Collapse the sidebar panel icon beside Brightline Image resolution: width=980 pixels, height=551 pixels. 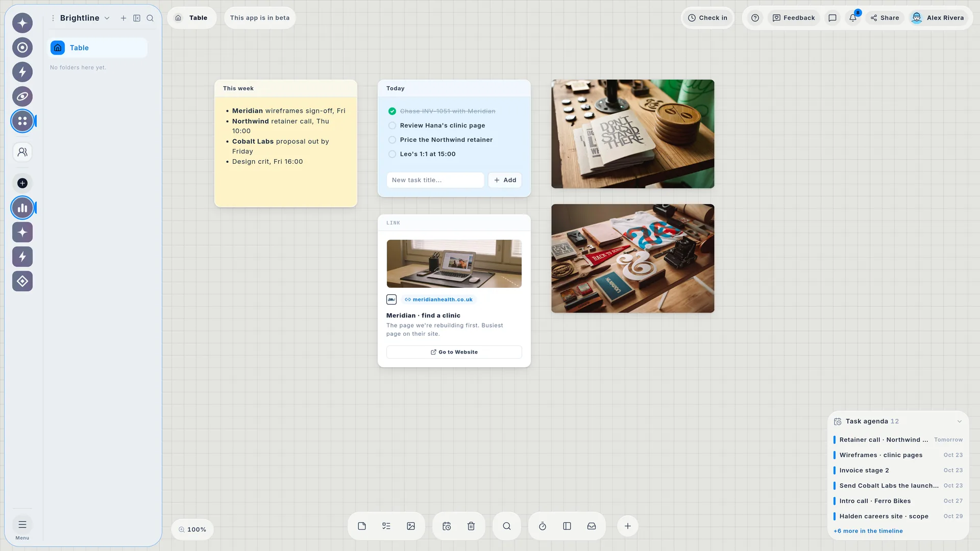click(x=137, y=18)
